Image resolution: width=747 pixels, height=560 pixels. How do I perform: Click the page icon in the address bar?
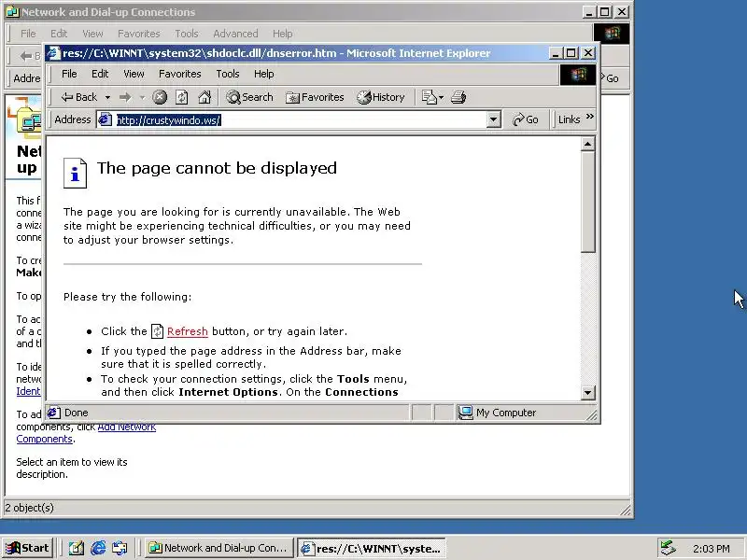pos(106,119)
